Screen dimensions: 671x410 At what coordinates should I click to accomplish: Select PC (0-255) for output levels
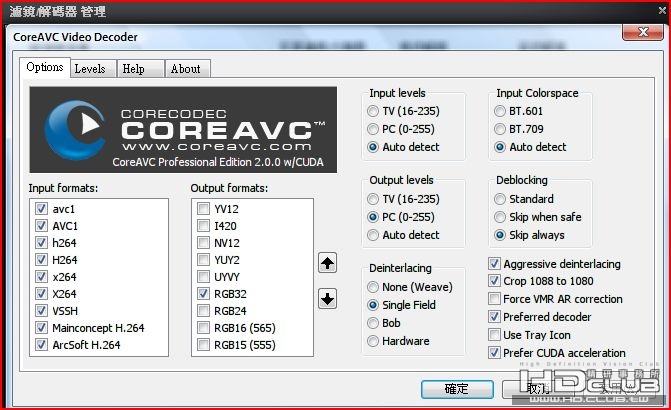point(373,217)
